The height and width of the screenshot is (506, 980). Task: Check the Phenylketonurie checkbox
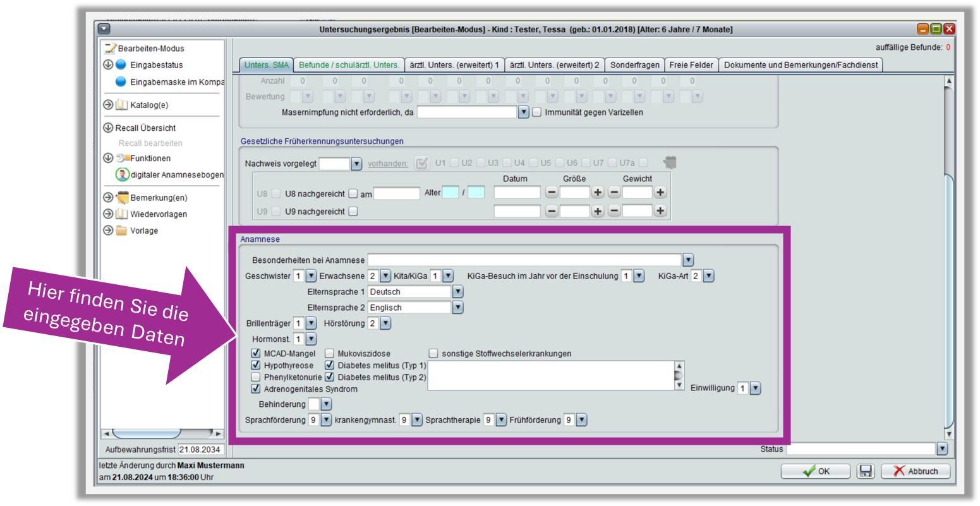tap(256, 377)
